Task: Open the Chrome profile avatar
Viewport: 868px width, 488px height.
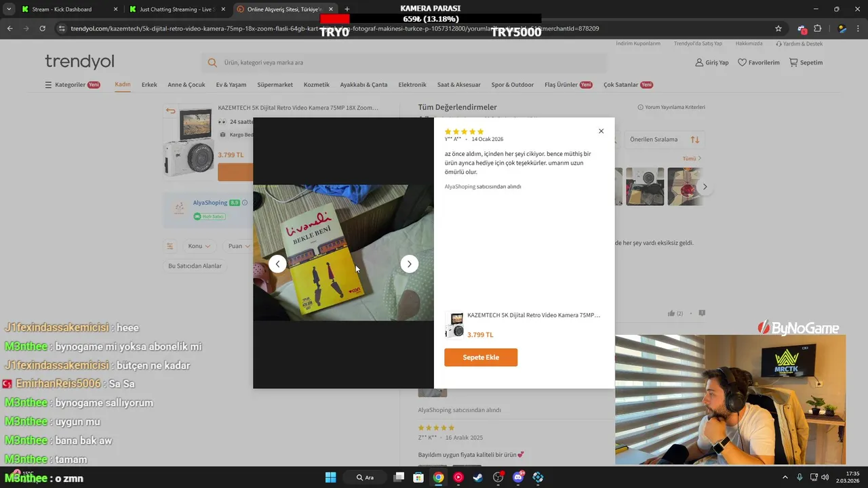Action: [x=842, y=28]
